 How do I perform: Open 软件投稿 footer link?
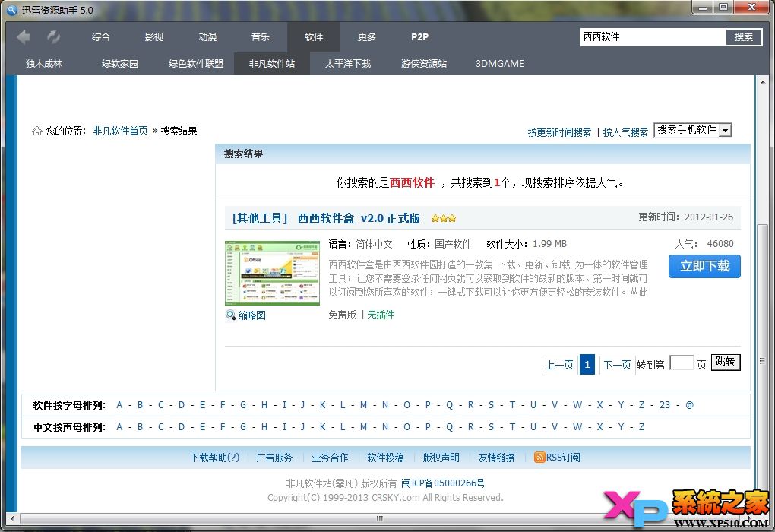(385, 458)
